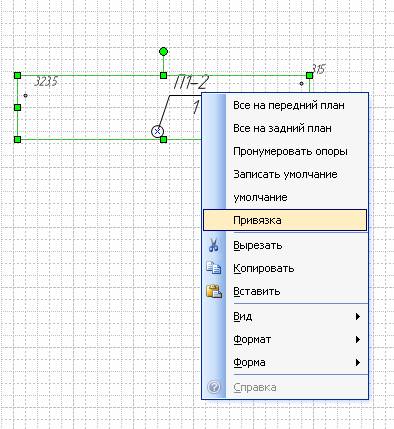Click the bottom-left green selection handle
Screen dimensions: 394x429
point(17,139)
